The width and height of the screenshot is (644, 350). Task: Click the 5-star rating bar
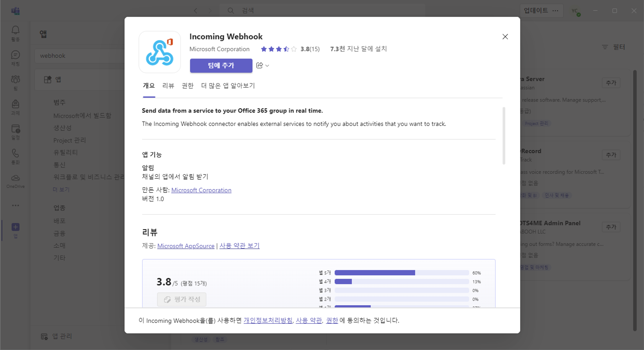click(x=401, y=273)
